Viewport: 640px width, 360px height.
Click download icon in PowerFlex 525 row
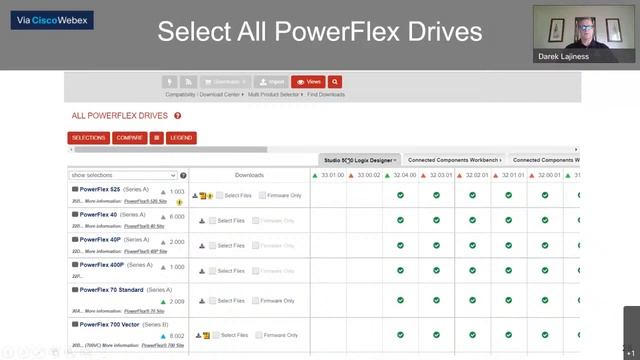point(195,196)
